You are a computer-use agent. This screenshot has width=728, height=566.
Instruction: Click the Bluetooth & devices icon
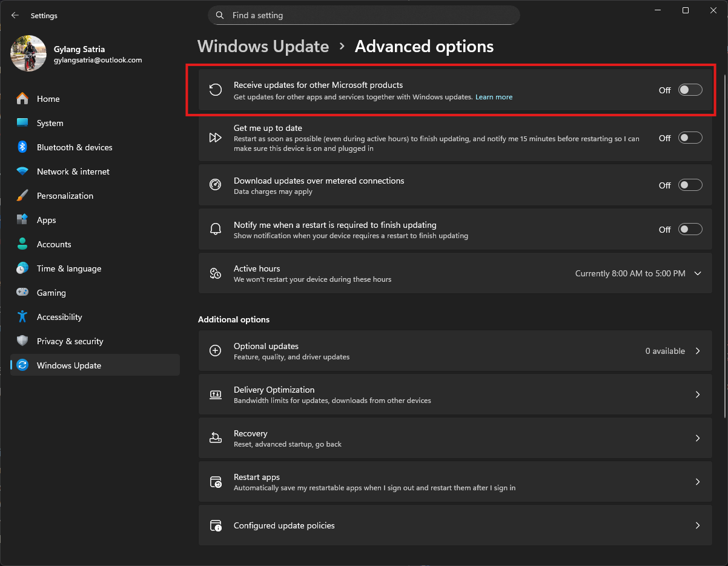pos(22,147)
